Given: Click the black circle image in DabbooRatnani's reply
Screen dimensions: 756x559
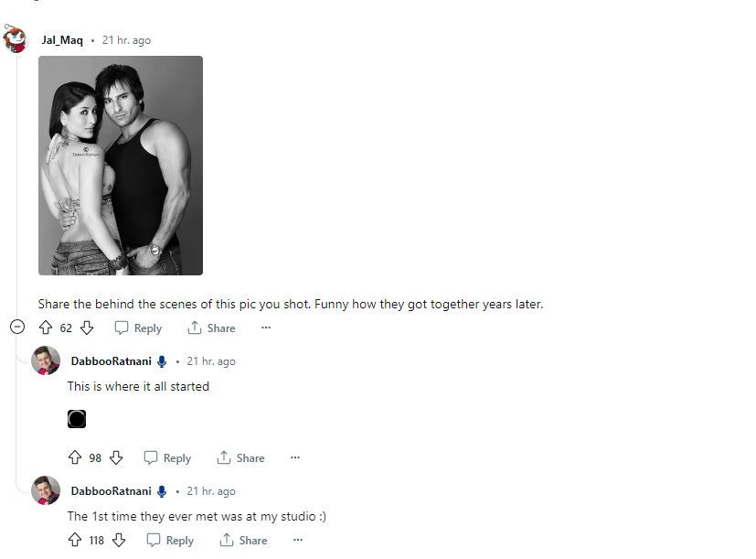Looking at the screenshot, I should tap(77, 419).
